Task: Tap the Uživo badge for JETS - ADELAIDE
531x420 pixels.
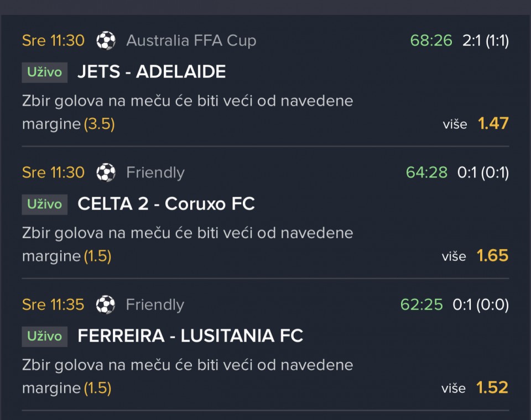Action: [x=45, y=72]
